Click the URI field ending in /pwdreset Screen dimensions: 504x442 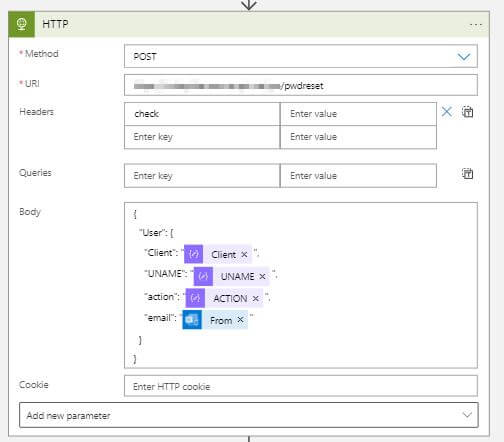(301, 85)
